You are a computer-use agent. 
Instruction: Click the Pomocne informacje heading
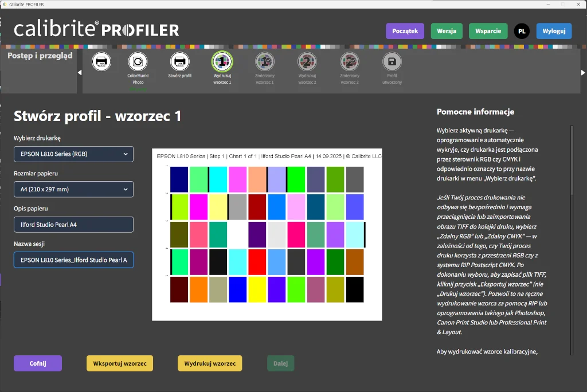point(475,112)
